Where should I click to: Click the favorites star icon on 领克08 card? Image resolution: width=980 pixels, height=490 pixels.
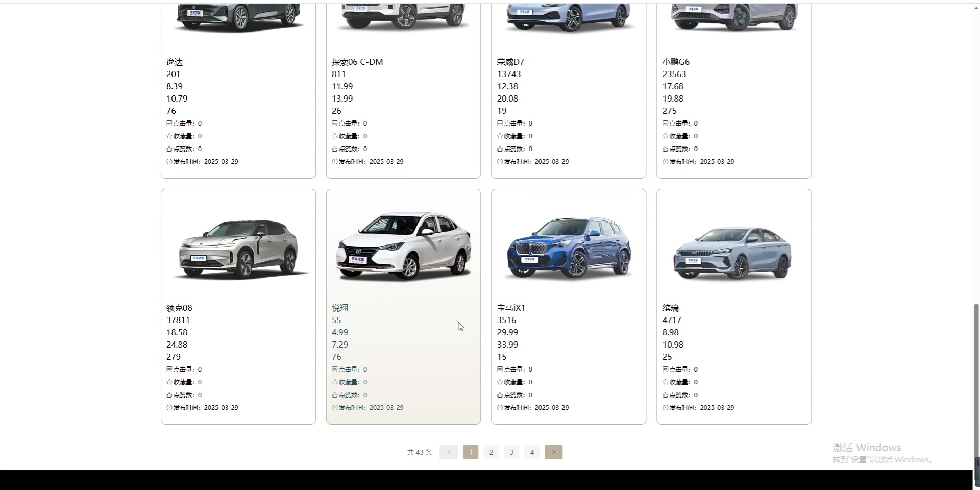169,382
